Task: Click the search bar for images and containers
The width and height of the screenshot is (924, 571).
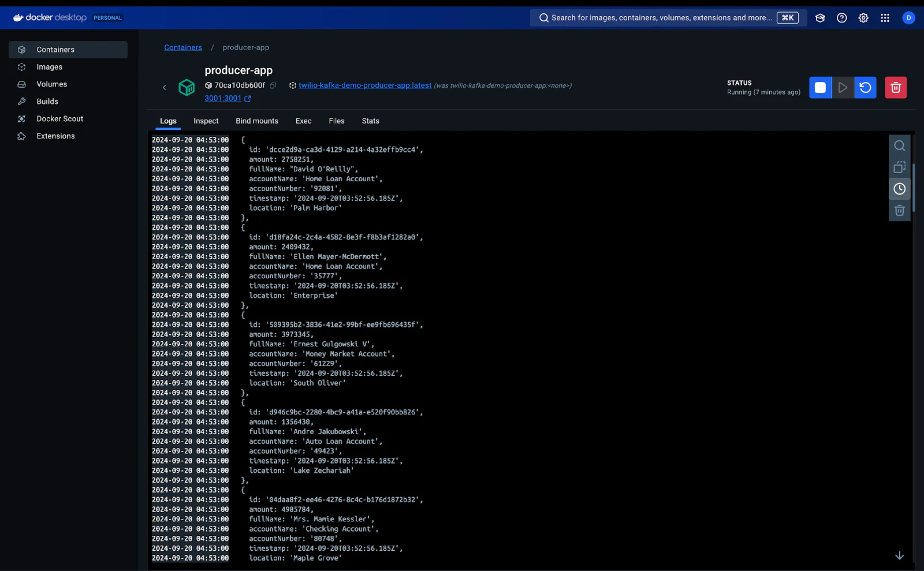Action: click(668, 18)
